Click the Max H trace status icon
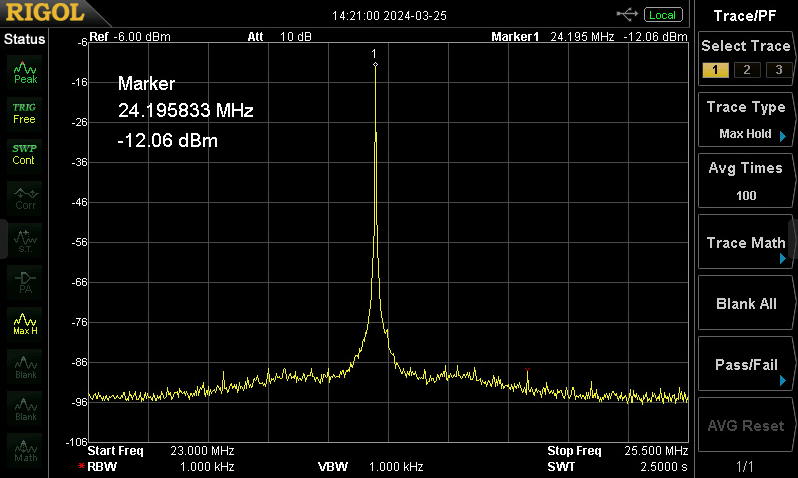 point(25,323)
